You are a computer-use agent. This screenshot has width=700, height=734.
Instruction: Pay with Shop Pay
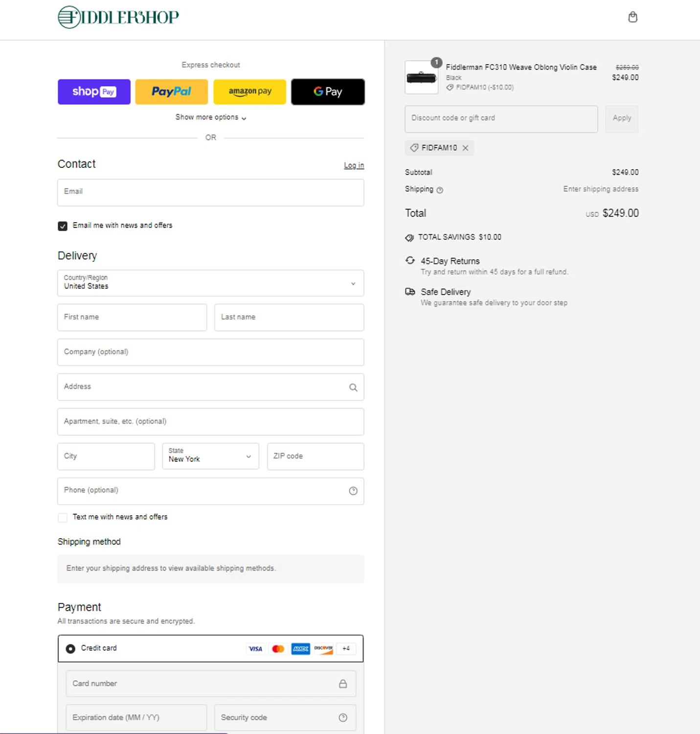[94, 92]
